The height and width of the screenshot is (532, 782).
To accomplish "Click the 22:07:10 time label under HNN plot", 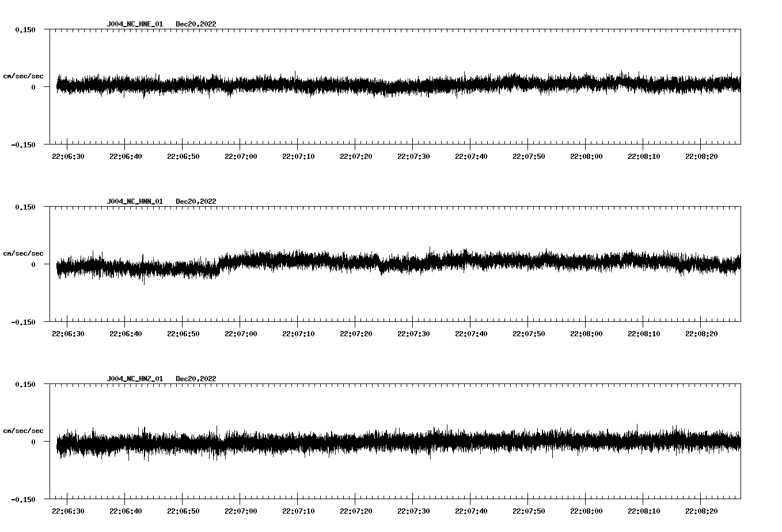I will [298, 334].
